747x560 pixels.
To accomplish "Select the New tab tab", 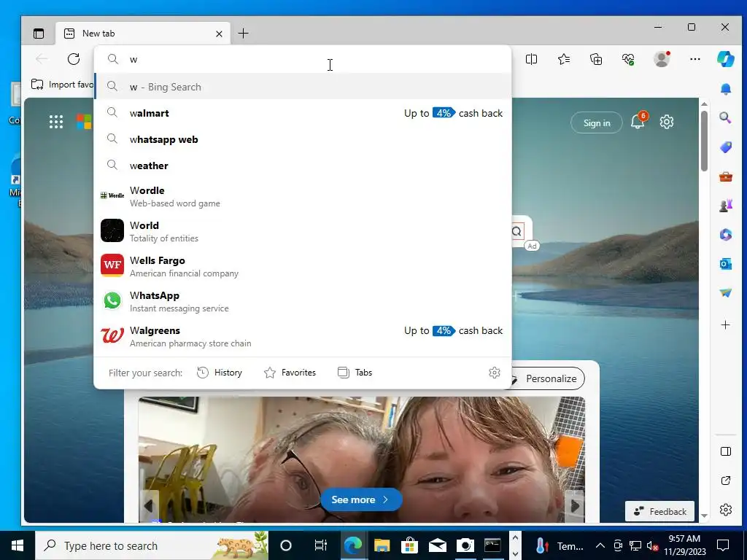I will click(143, 34).
